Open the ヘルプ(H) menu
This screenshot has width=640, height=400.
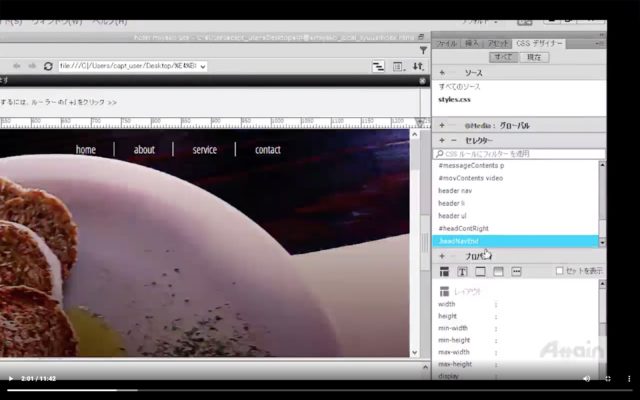pyautogui.click(x=109, y=22)
